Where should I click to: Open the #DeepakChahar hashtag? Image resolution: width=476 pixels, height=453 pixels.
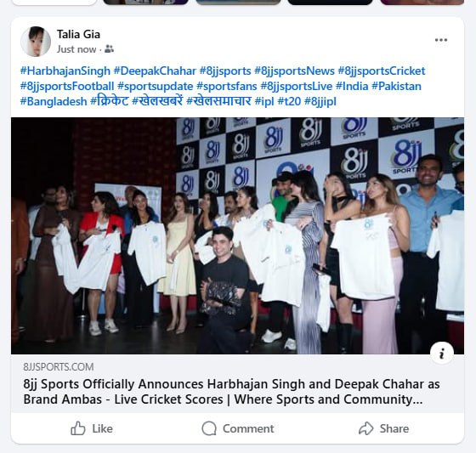pos(155,71)
